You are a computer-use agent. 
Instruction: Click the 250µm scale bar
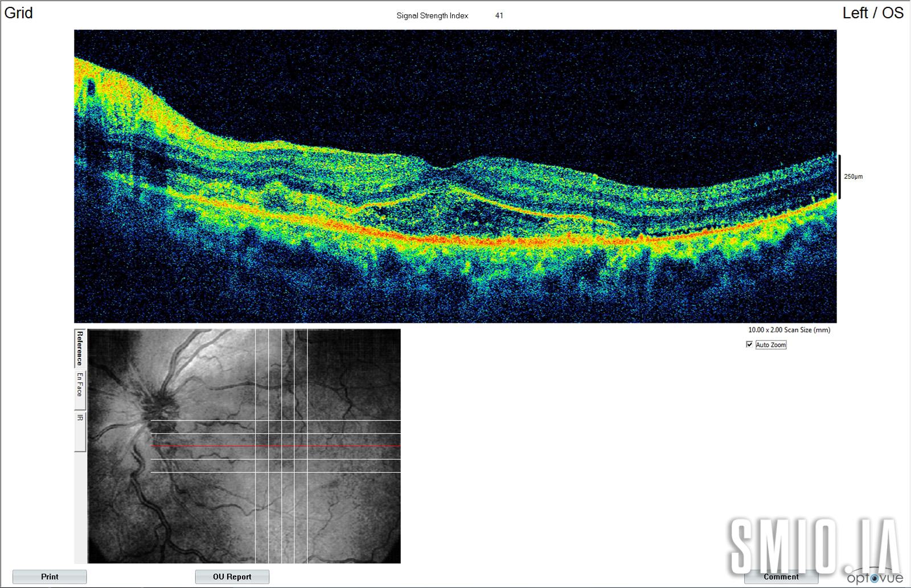839,176
